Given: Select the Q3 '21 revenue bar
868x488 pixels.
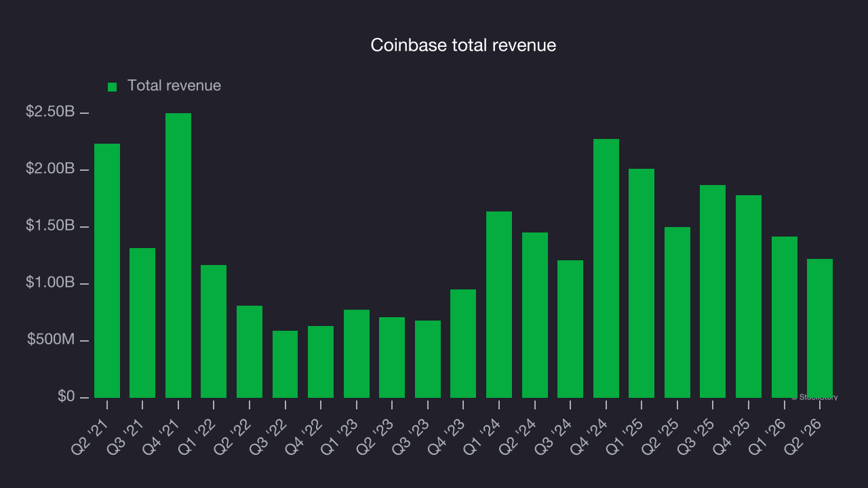Looking at the screenshot, I should click(142, 323).
